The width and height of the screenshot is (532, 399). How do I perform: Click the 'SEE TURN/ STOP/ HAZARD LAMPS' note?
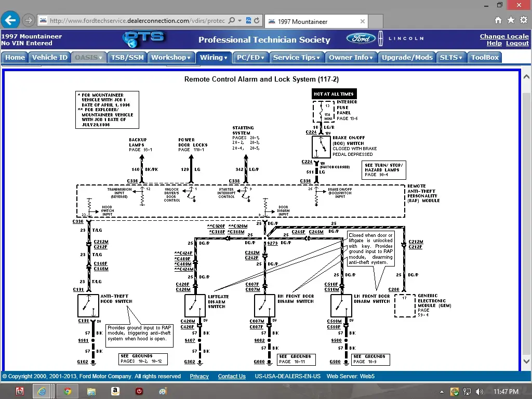(384, 170)
